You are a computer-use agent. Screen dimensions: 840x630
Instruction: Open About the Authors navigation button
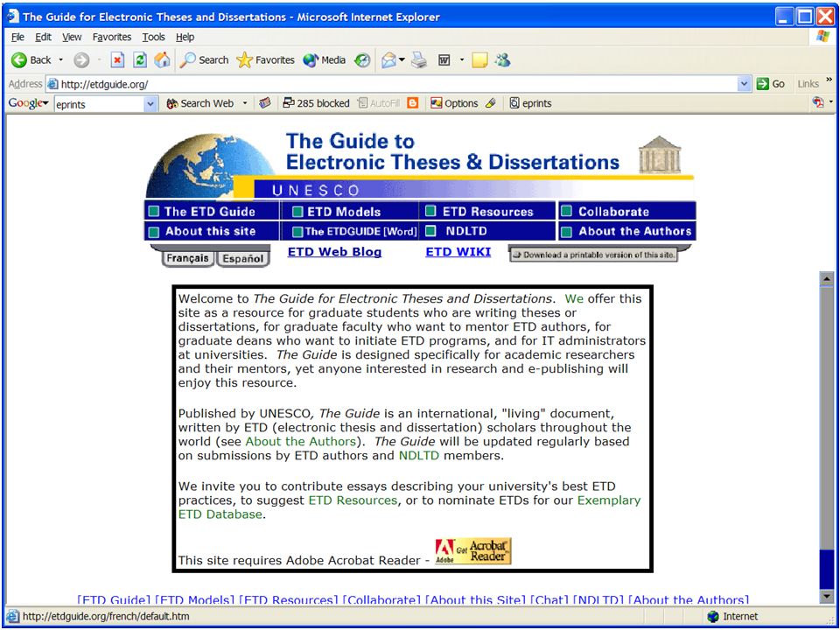pyautogui.click(x=627, y=231)
